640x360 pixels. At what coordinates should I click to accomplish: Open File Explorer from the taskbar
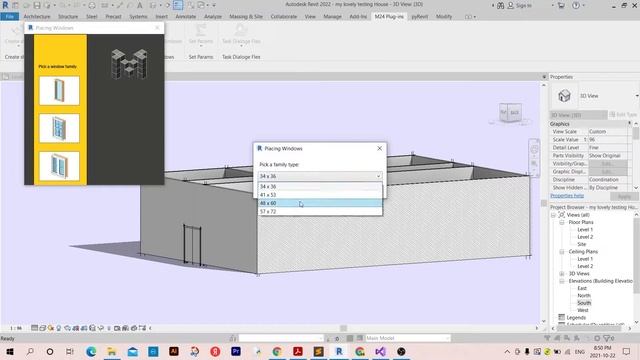[x=111, y=351]
